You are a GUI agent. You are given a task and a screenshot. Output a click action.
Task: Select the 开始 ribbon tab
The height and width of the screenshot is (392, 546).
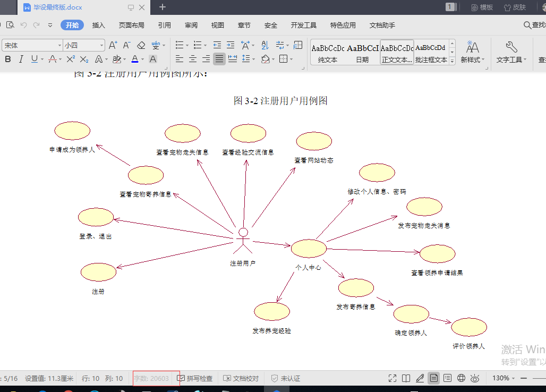(72, 25)
